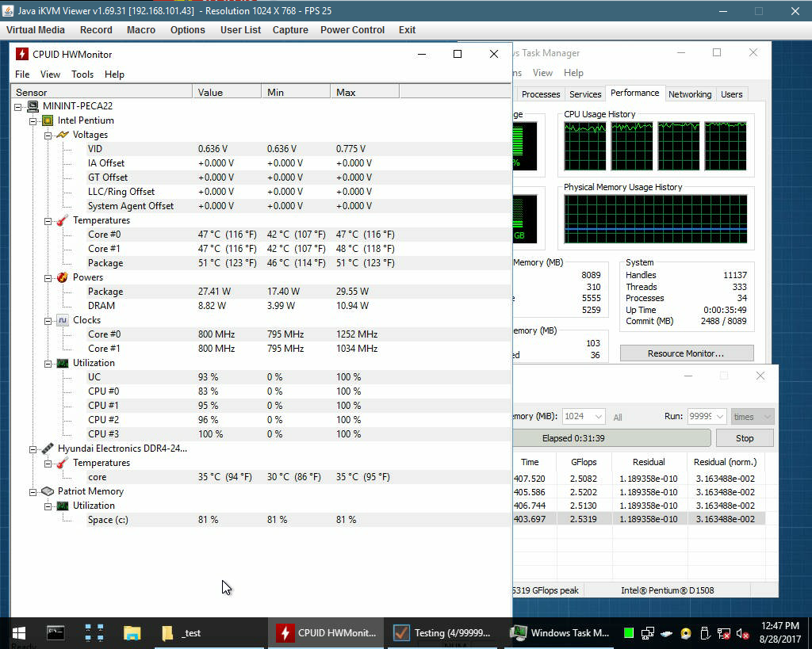
Task: Click the GFlops column header
Action: 584,462
